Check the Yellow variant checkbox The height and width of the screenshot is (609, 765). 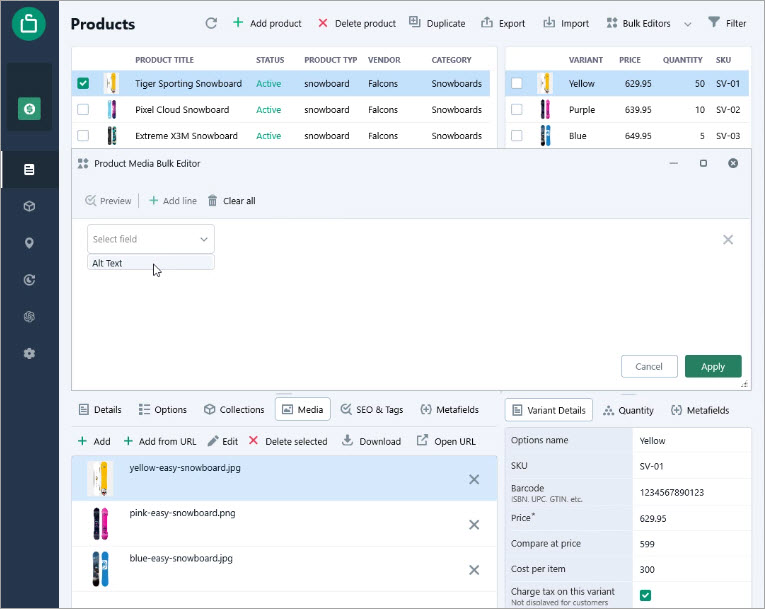517,83
